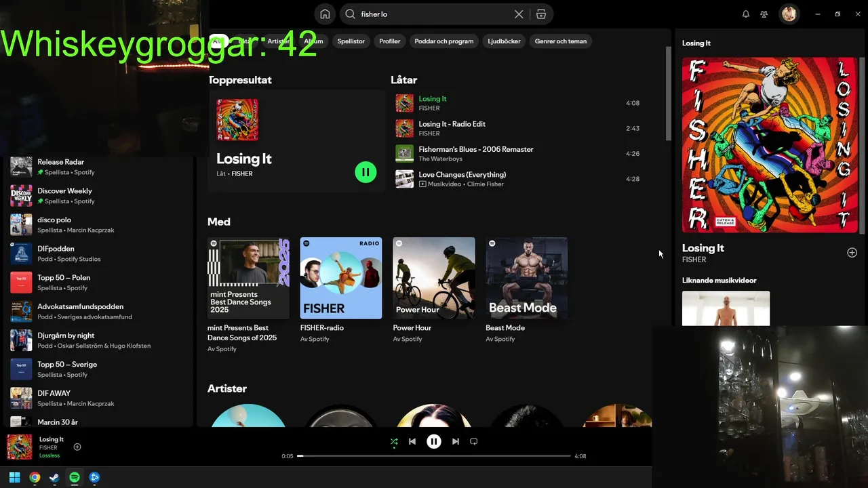Open Discover Weekly in library
Viewport: 868px width, 488px height.
(x=98, y=196)
